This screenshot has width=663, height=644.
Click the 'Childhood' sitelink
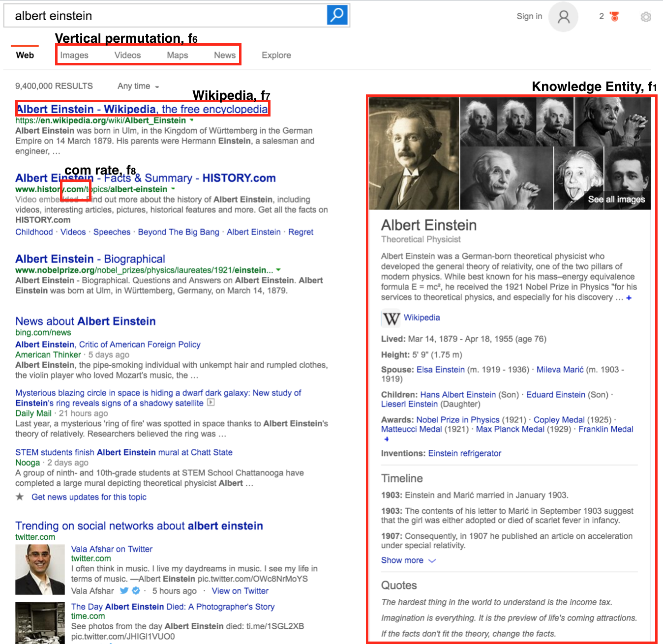click(34, 232)
